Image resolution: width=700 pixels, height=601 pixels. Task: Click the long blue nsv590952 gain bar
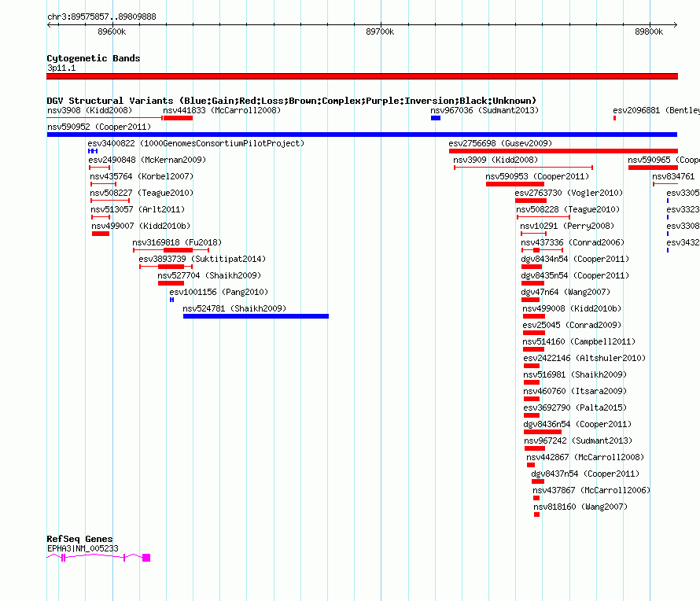[362, 135]
